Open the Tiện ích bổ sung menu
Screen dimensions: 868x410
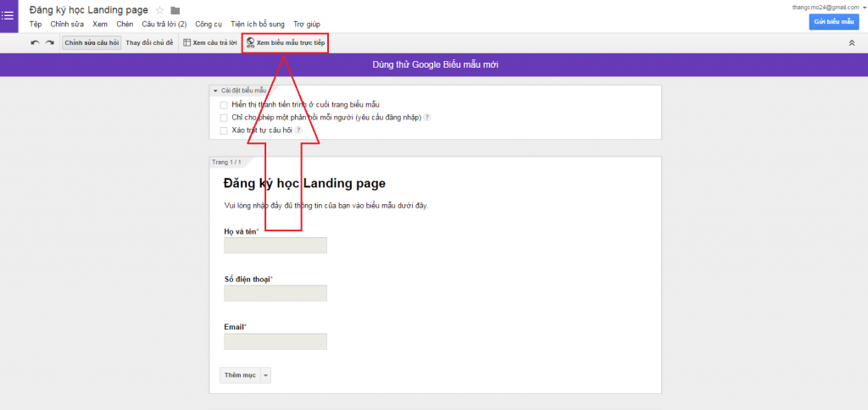pyautogui.click(x=258, y=25)
